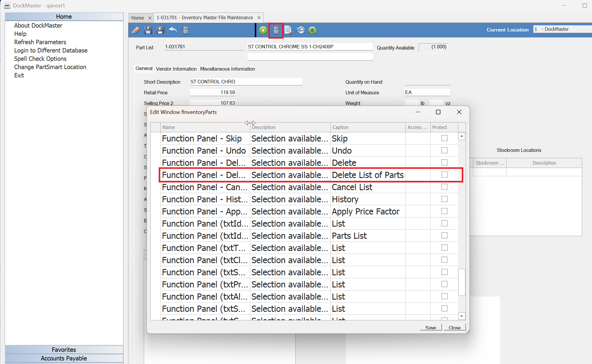This screenshot has width=592, height=364.
Task: Click scroll up arrow in edit window list
Action: 461,136
